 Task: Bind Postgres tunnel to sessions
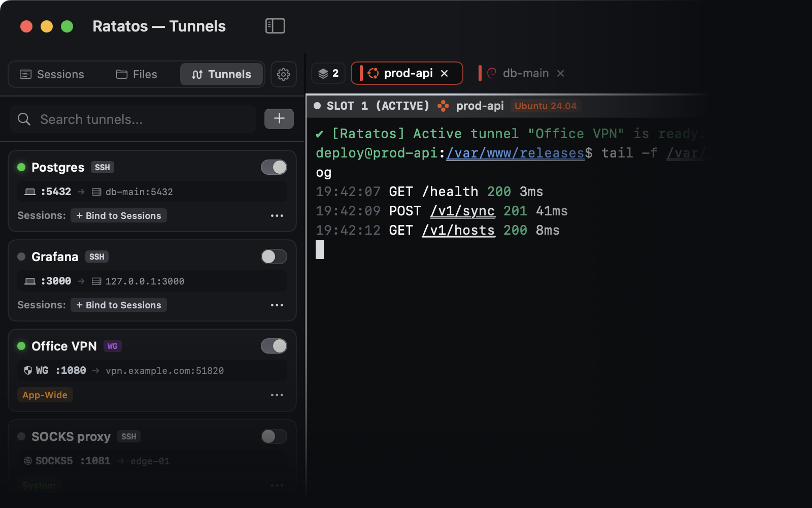pos(119,216)
